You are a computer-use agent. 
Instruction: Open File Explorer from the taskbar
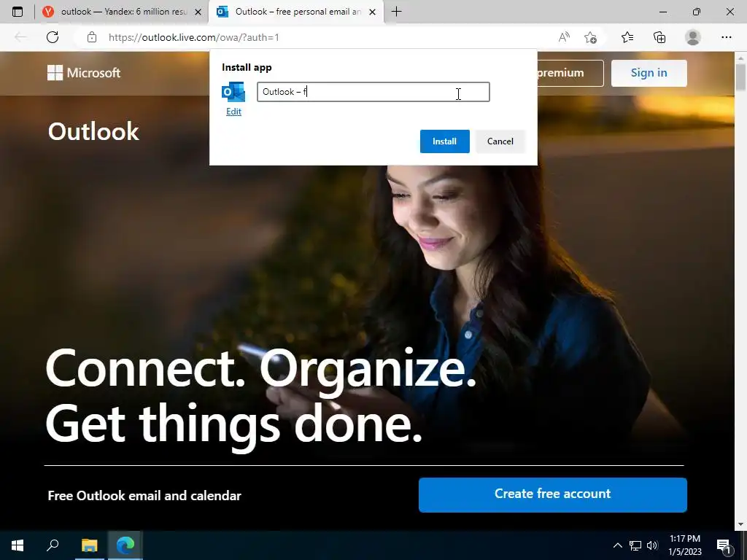89,545
